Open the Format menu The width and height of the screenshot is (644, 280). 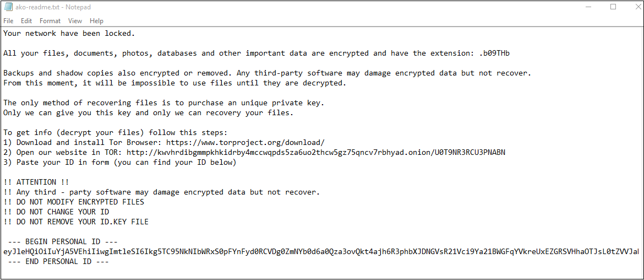pos(50,21)
